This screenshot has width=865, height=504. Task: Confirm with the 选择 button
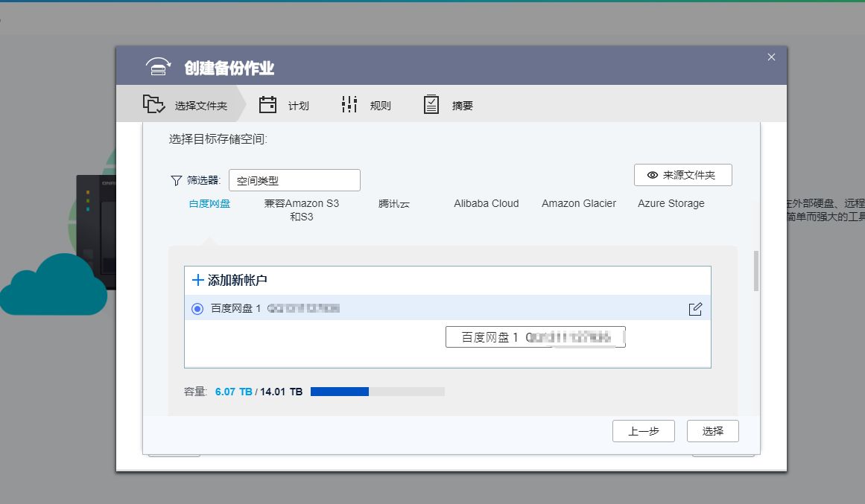(712, 431)
